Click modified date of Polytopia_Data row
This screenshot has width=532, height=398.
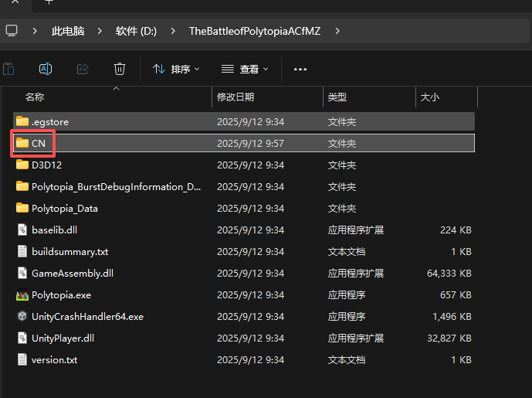click(x=250, y=209)
